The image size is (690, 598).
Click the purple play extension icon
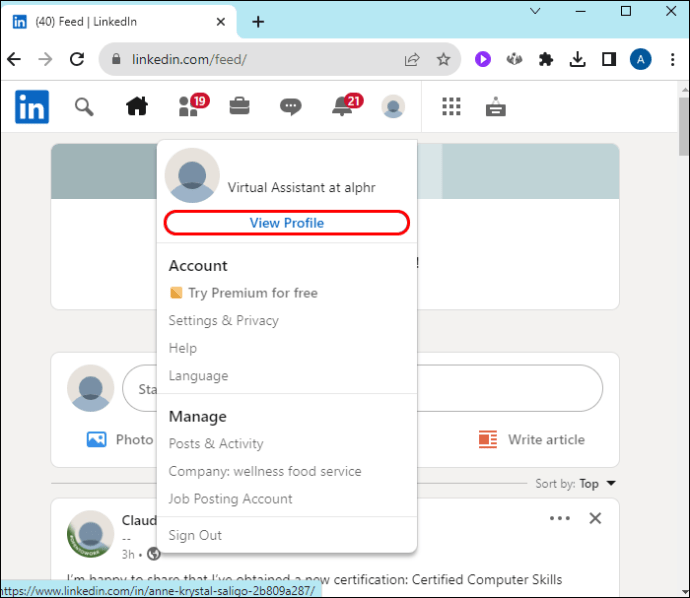click(483, 59)
